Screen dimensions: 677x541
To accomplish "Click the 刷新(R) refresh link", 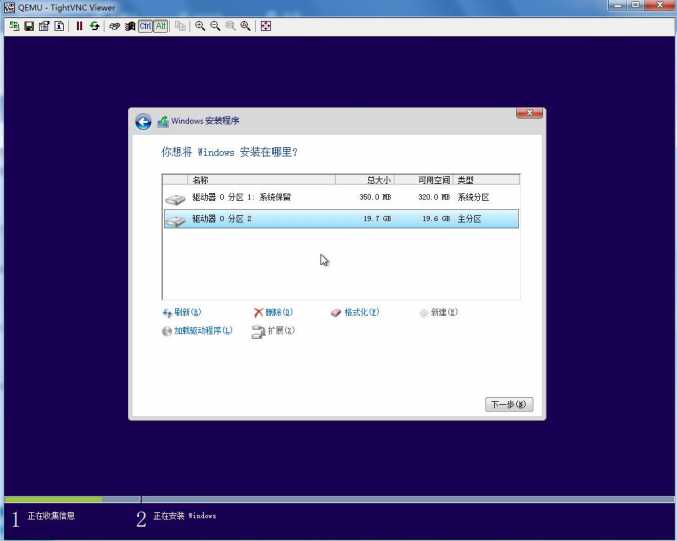I will click(x=187, y=312).
